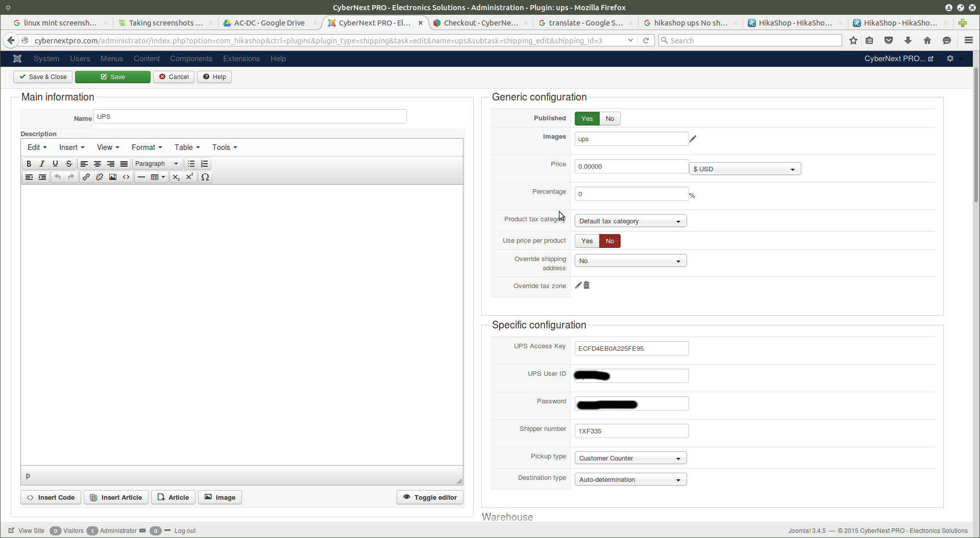This screenshot has width=980, height=538.
Task: Click the Price amount field
Action: [x=631, y=166]
